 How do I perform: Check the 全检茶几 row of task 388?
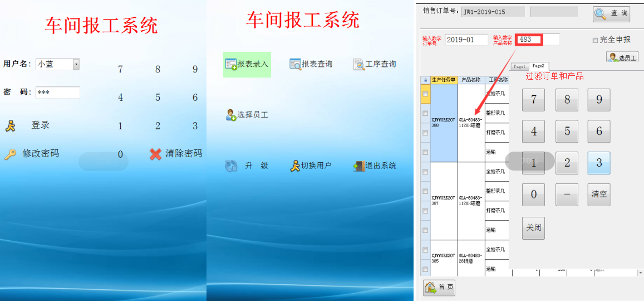pyautogui.click(x=425, y=94)
